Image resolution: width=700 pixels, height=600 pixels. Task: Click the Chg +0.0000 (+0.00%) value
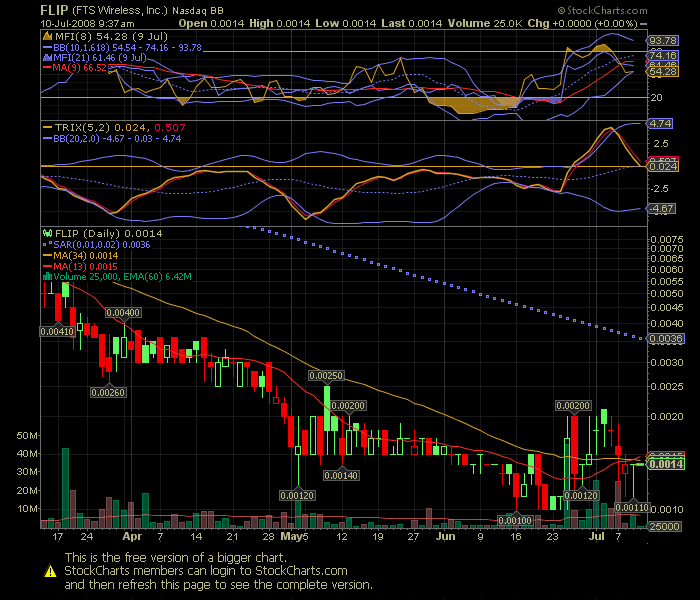583,24
